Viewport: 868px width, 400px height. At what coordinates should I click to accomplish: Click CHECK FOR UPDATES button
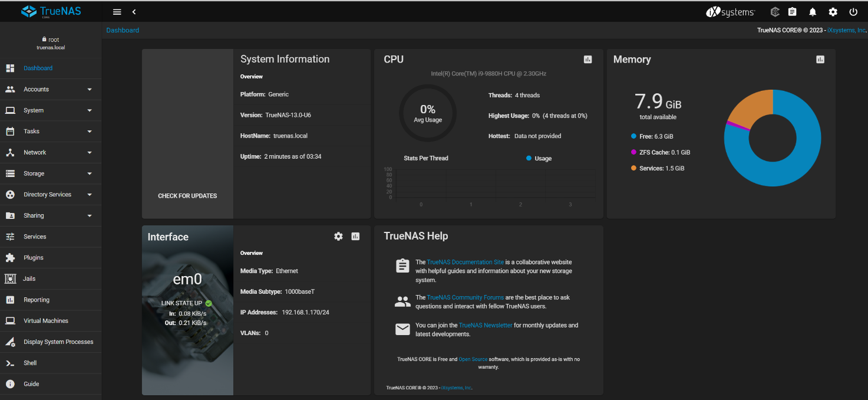click(x=187, y=196)
